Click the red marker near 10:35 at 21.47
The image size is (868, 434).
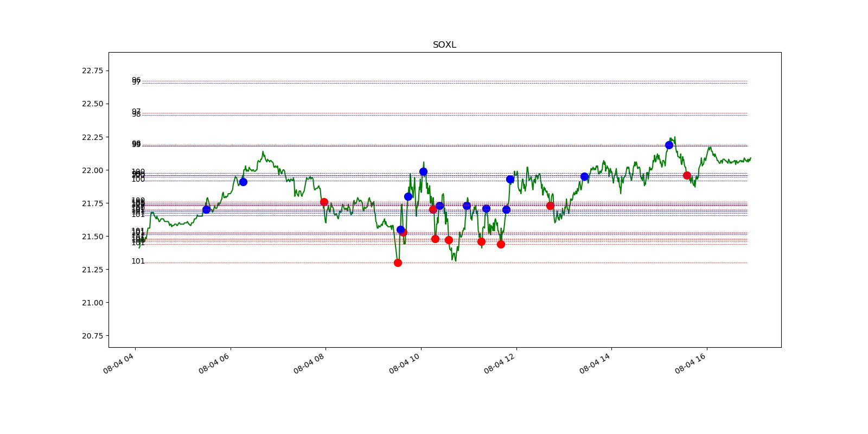tap(449, 240)
